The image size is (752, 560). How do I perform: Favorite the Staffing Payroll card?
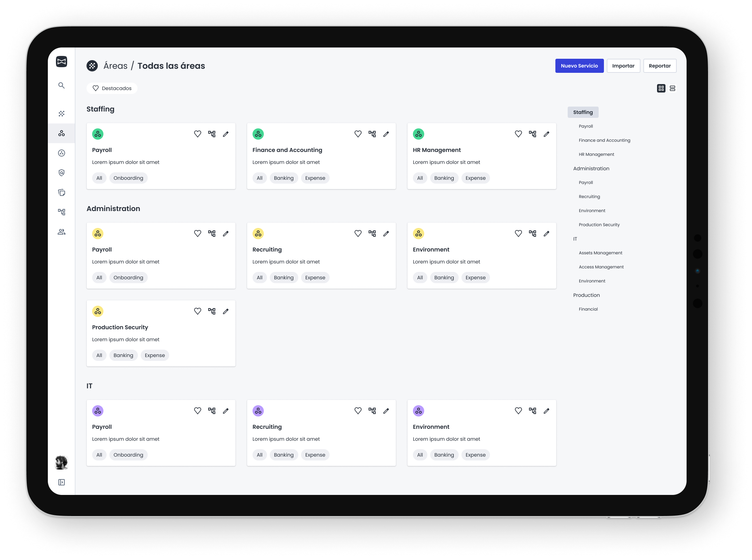[x=198, y=134]
